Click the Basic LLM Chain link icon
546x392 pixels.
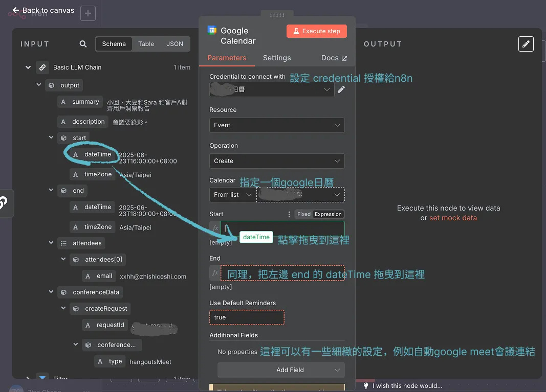(42, 67)
